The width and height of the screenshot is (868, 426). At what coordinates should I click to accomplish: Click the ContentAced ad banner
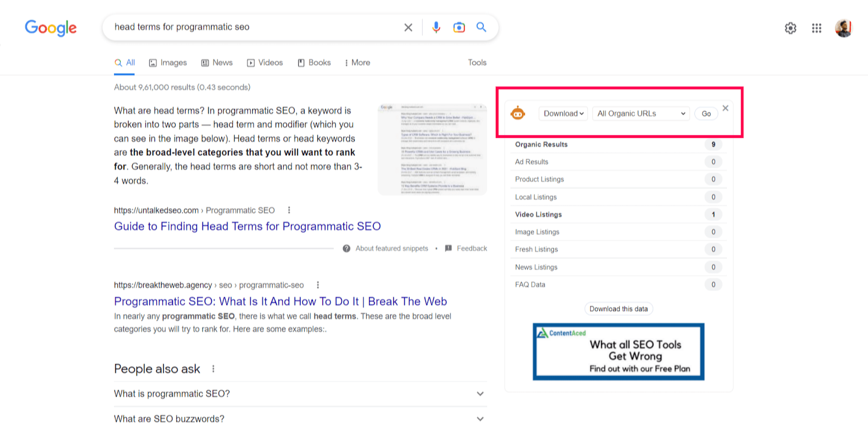click(618, 352)
